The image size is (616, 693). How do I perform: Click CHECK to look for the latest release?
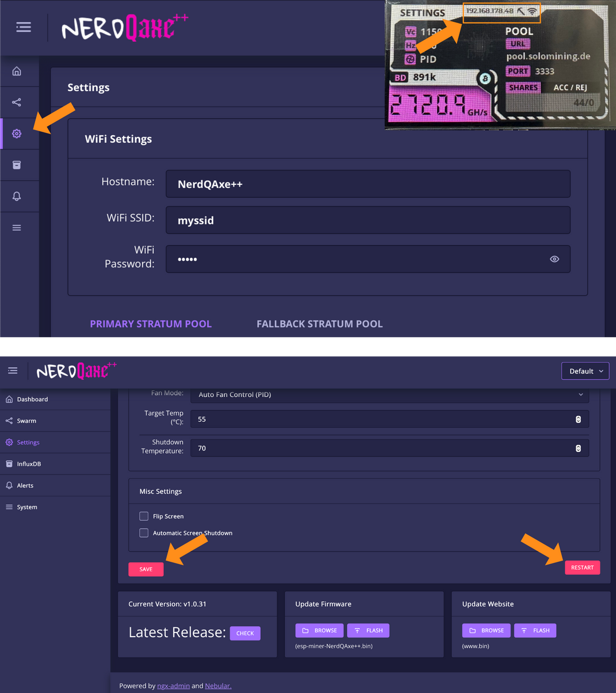pyautogui.click(x=245, y=633)
